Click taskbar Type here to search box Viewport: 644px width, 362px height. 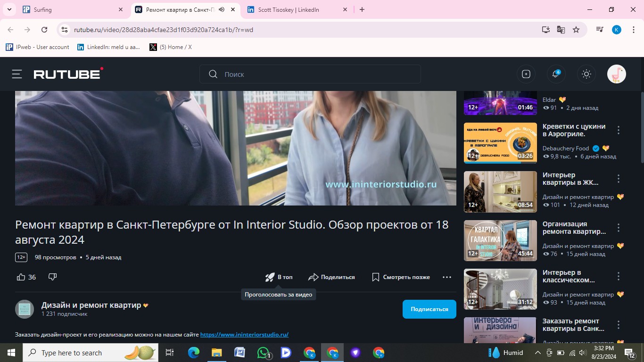point(91,353)
